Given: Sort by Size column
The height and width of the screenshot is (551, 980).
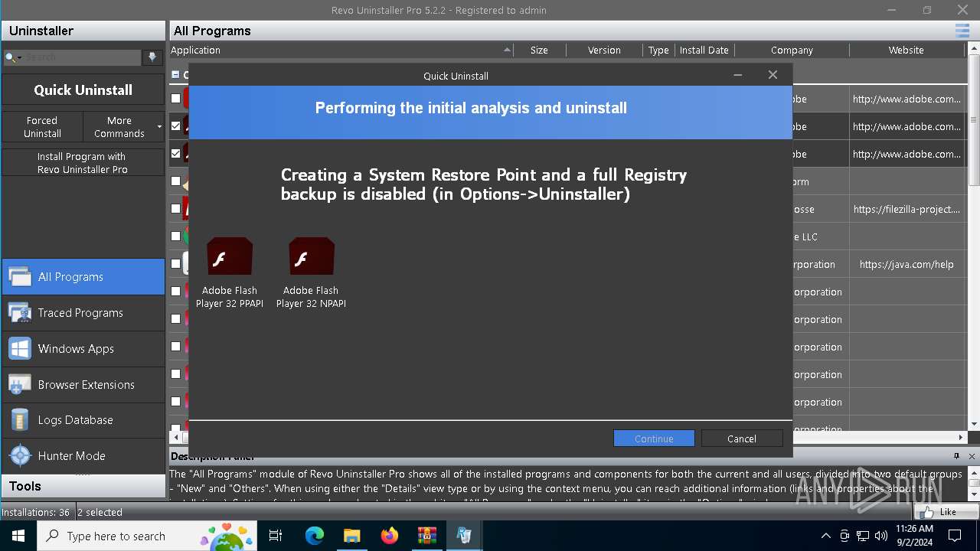Looking at the screenshot, I should [539, 50].
